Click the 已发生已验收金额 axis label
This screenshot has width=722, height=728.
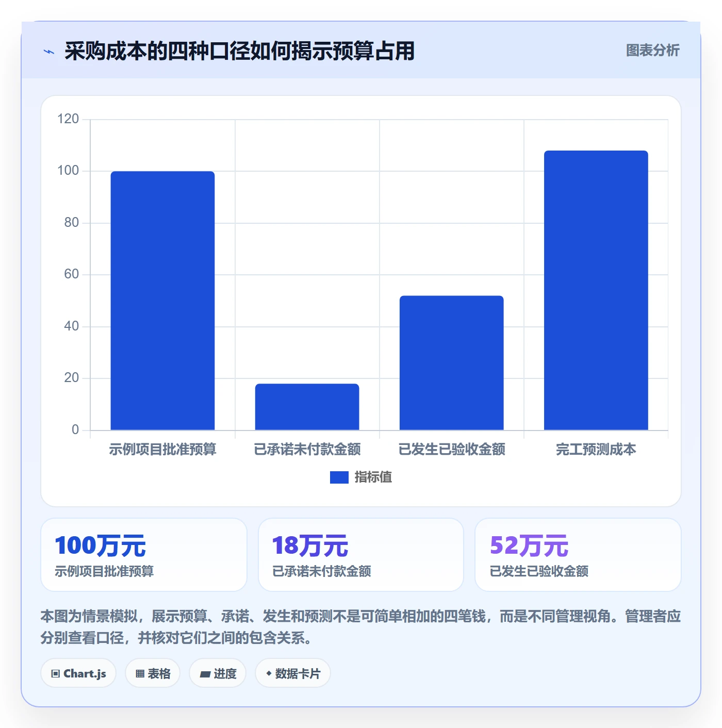(451, 450)
